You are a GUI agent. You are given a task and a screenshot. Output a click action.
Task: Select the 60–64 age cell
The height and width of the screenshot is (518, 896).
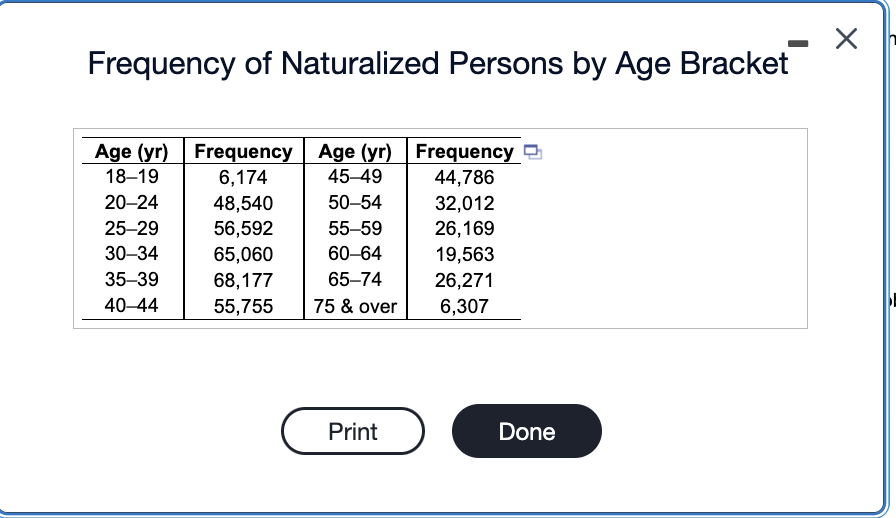355,253
